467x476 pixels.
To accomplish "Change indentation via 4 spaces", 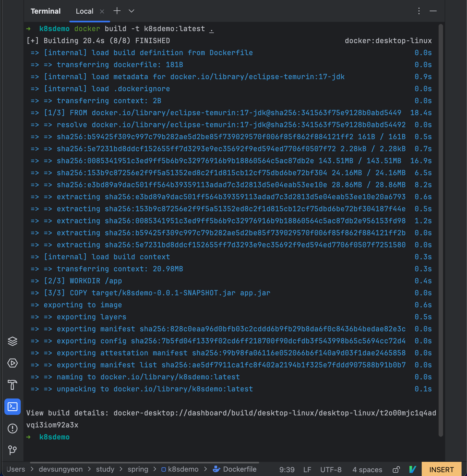I will point(367,469).
